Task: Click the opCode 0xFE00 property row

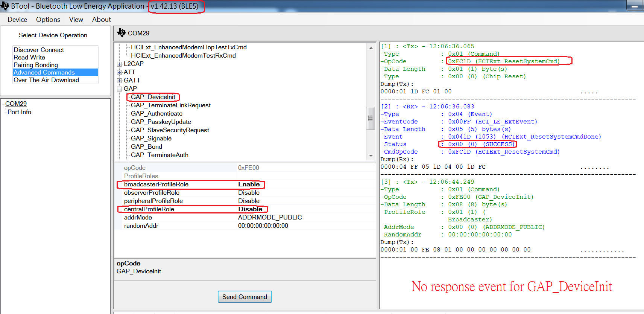Action: 245,168
